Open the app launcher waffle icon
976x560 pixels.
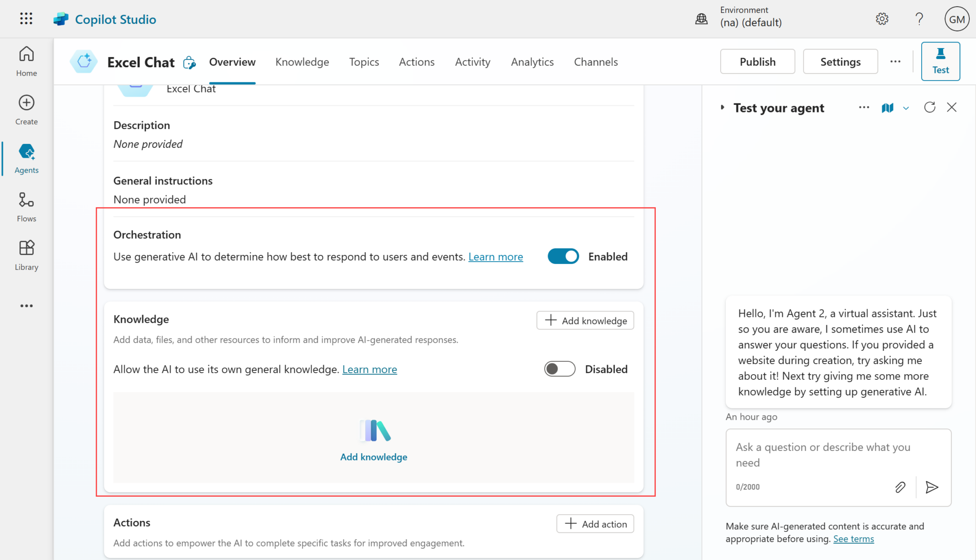[x=26, y=19]
